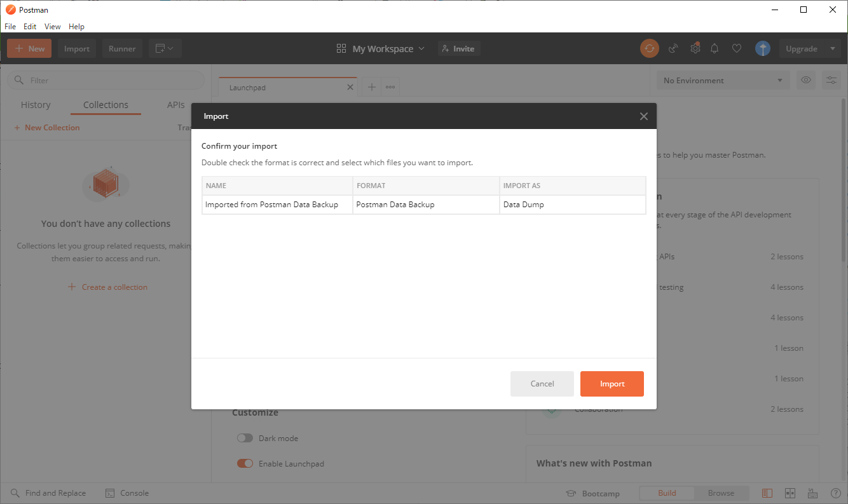848x504 pixels.
Task: Open the capture requests satellite icon
Action: tap(673, 48)
